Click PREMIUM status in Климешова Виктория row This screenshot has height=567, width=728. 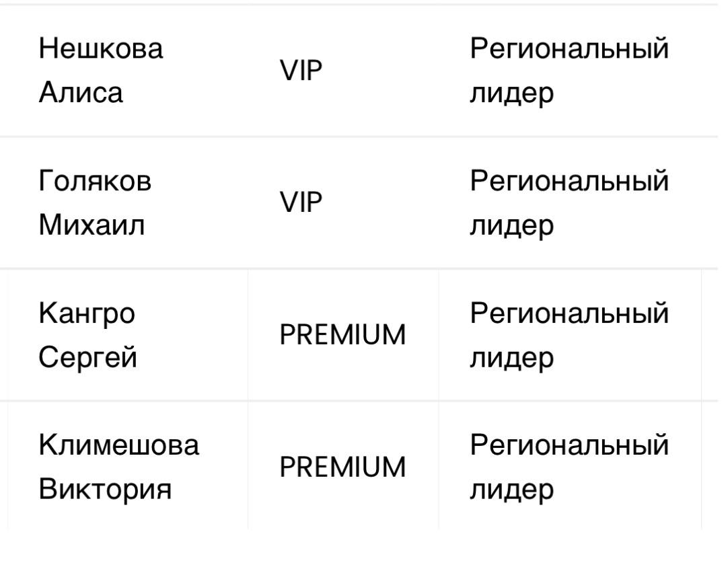coord(342,467)
